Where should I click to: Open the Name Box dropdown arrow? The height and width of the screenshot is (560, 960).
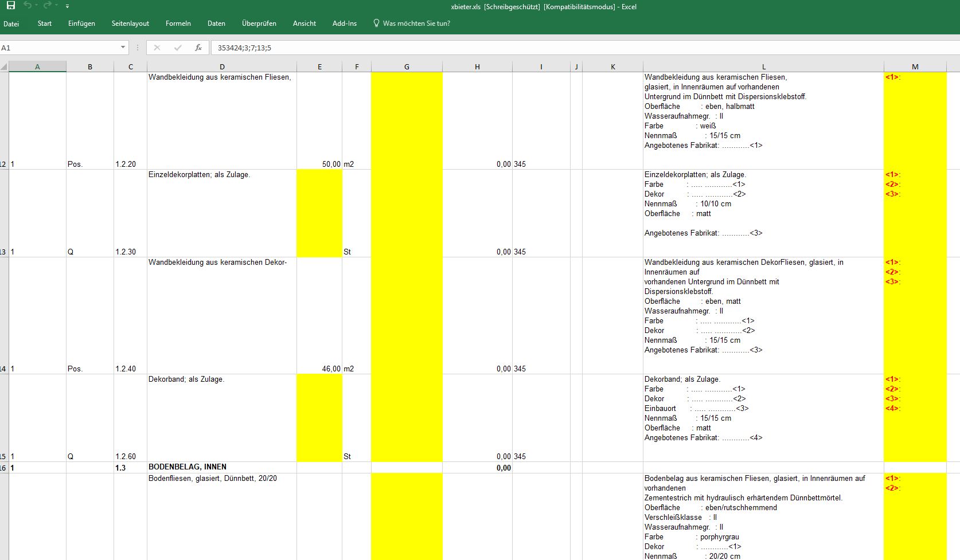pyautogui.click(x=123, y=48)
